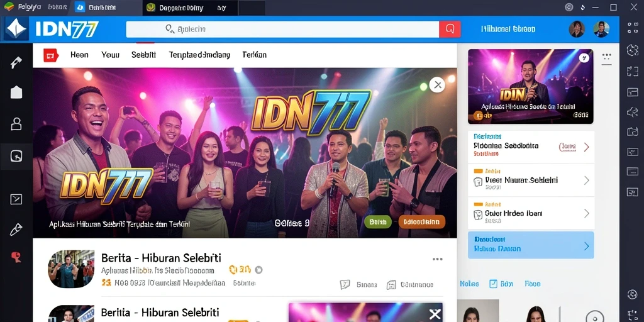The height and width of the screenshot is (322, 644).
Task: Click the globe-like second icon in right toolbar
Action: pyautogui.click(x=632, y=50)
